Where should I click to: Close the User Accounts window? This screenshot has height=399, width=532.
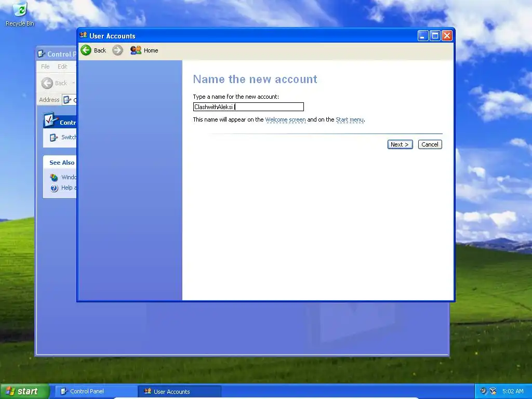[447, 36]
